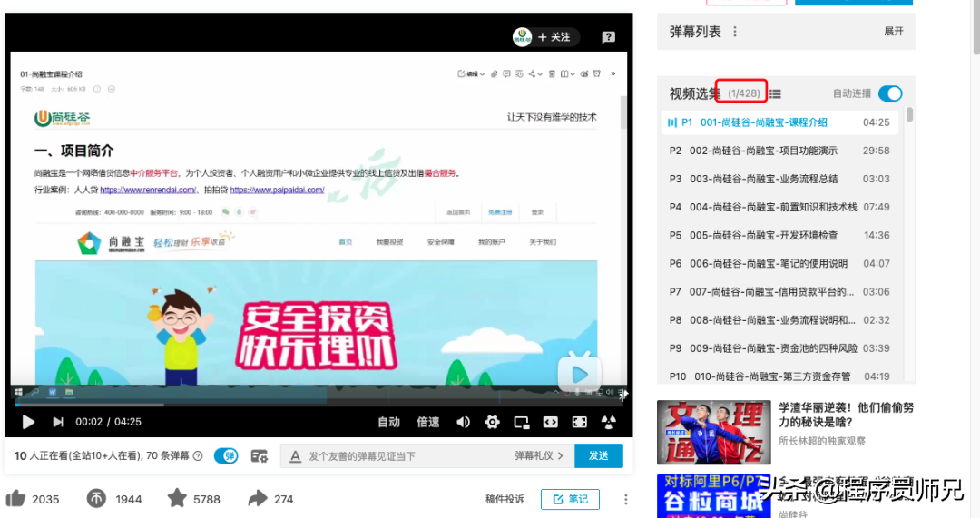Select P9 009 资金池的四种风险 episode

coord(780,348)
